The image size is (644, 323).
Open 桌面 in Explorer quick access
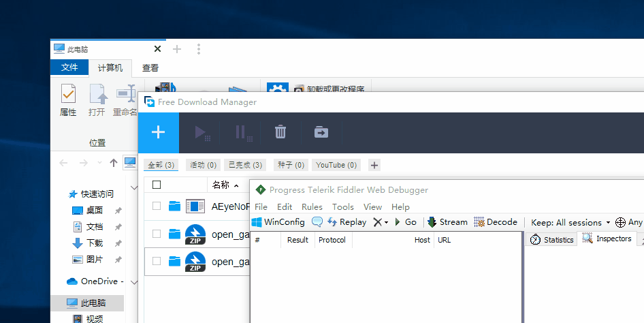point(94,211)
